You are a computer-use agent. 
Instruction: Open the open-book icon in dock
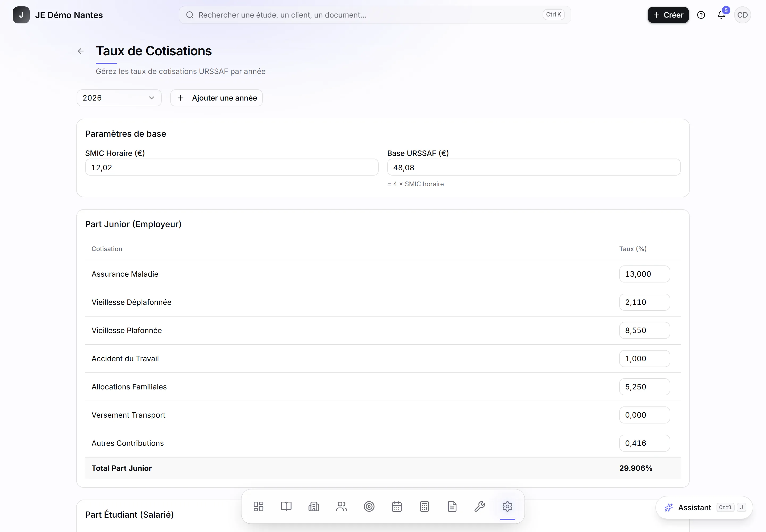tap(286, 507)
